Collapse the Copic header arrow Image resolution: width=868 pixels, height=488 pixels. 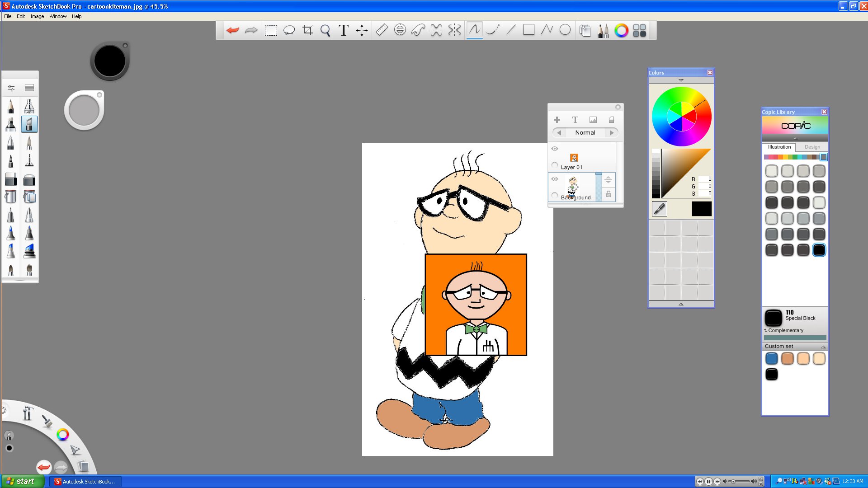coord(795,138)
